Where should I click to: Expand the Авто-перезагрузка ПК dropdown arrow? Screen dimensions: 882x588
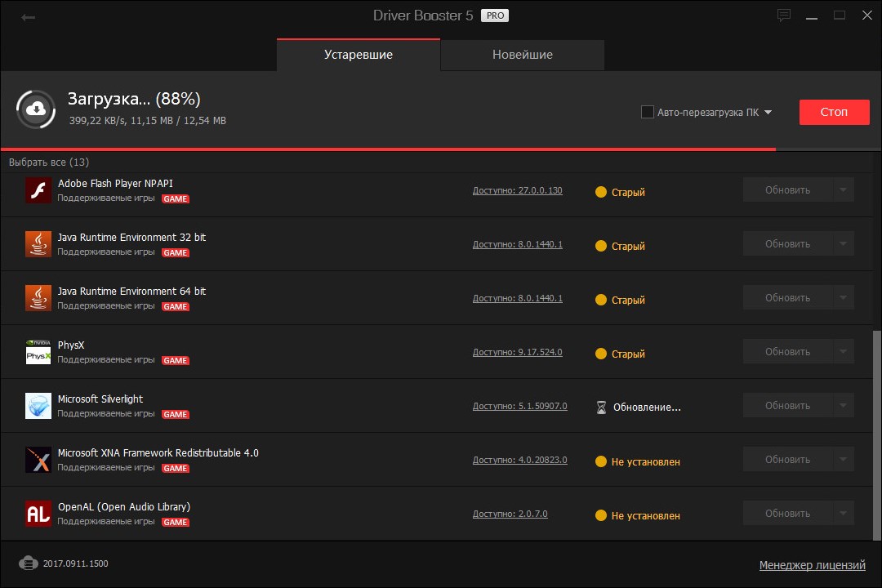click(x=768, y=113)
